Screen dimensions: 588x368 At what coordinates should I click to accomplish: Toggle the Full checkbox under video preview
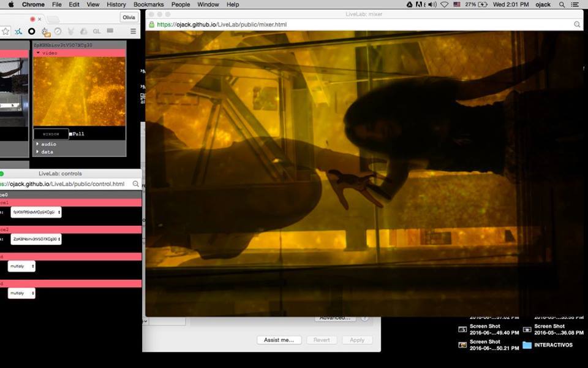click(71, 134)
